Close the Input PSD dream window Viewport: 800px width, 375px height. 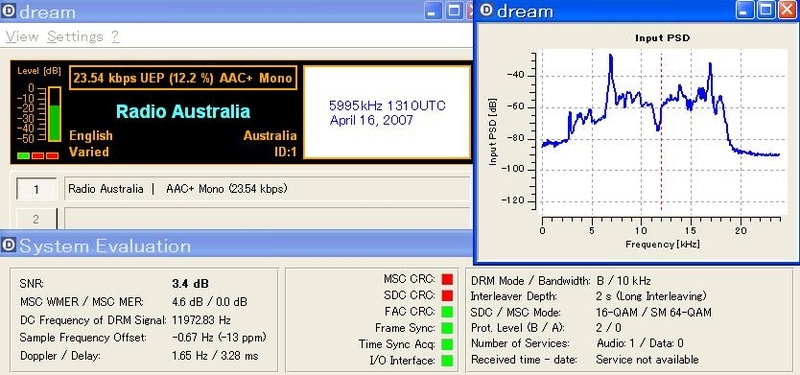pos(786,10)
